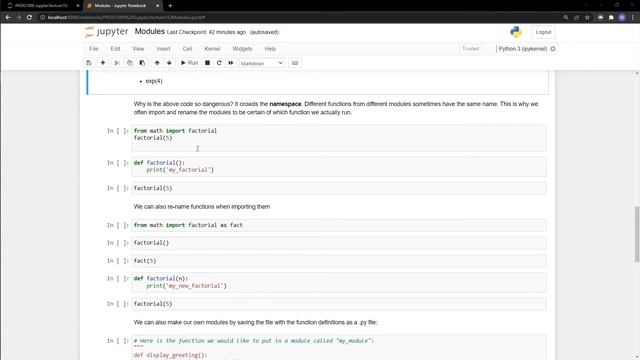Restart the kernel icon

click(x=219, y=63)
